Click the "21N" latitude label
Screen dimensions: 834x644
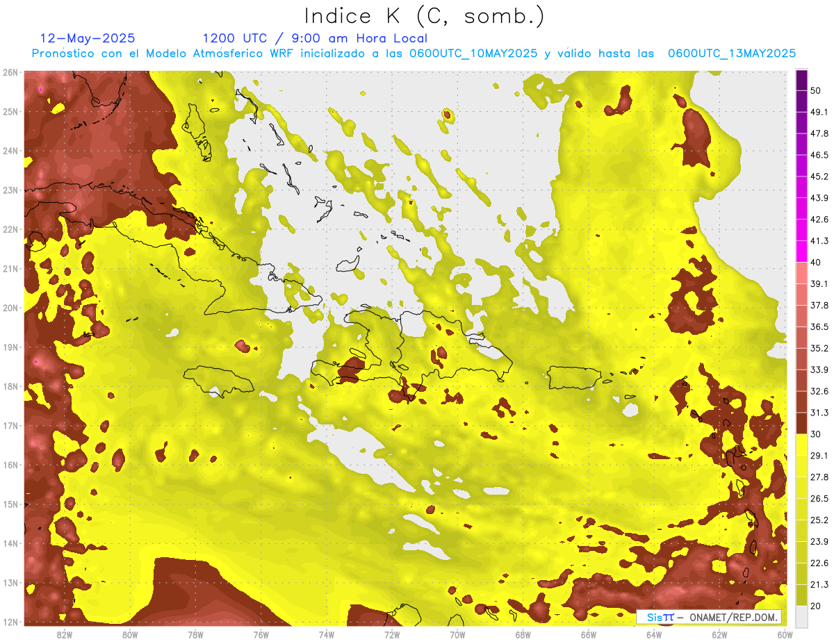[x=10, y=269]
